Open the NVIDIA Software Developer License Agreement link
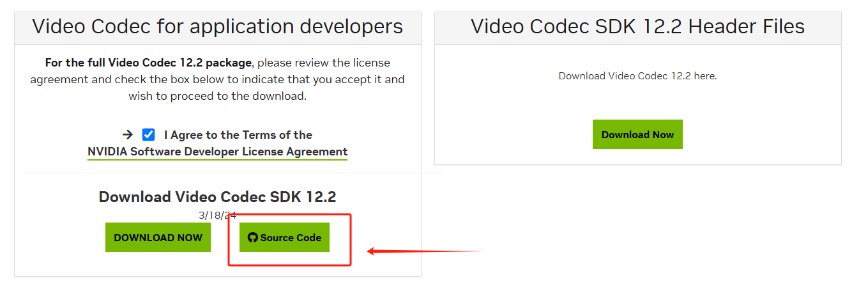The image size is (868, 291). pyautogui.click(x=218, y=152)
